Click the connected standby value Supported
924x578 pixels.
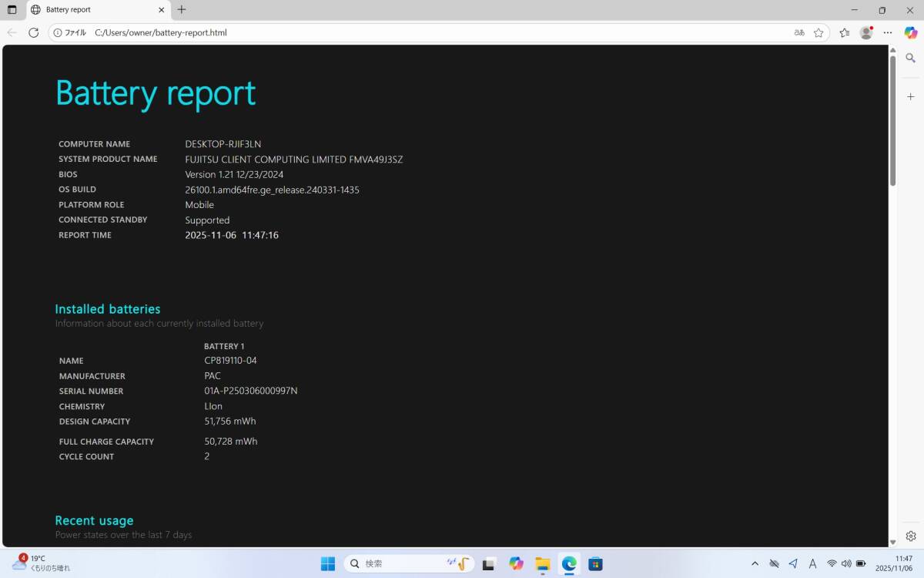(x=207, y=220)
